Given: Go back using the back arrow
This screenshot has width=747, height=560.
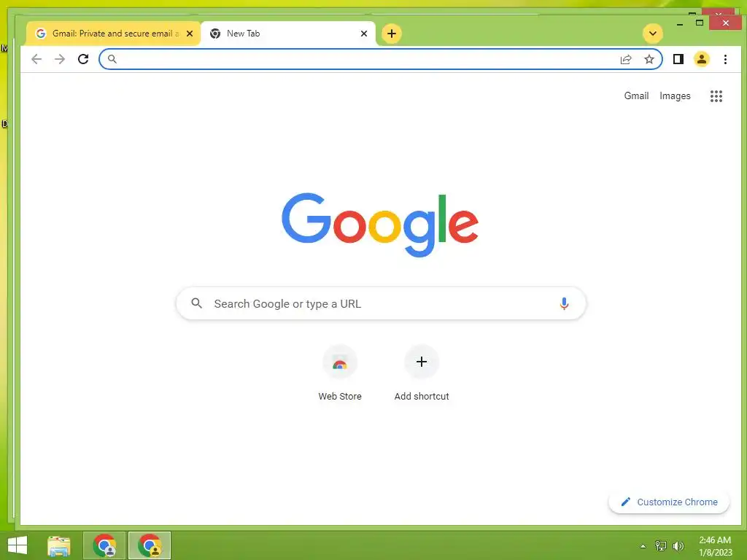Looking at the screenshot, I should point(36,59).
